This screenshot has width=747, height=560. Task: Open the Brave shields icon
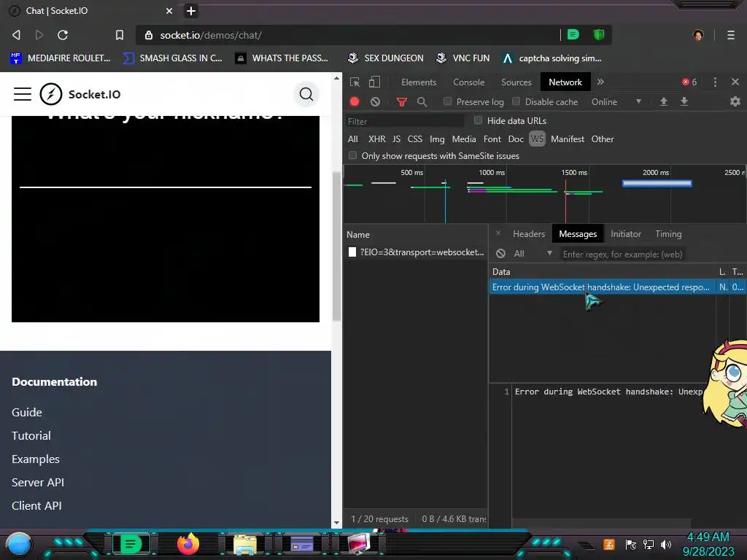pos(599,34)
